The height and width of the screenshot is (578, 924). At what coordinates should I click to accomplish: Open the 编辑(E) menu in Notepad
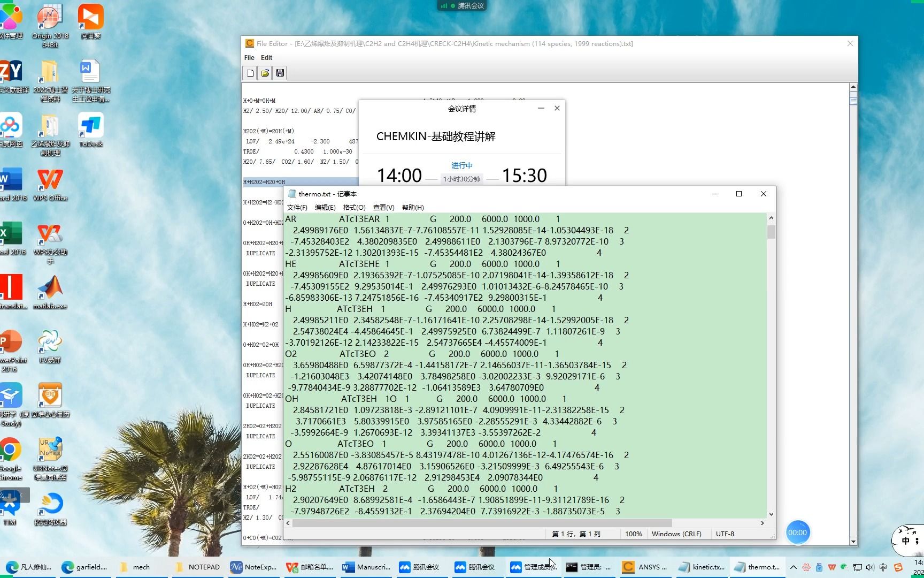[325, 207]
